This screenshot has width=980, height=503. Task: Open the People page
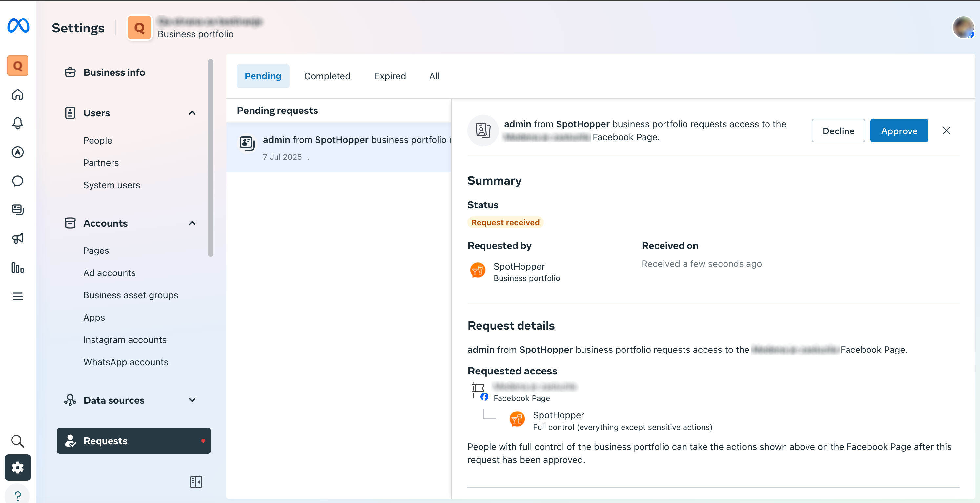click(98, 140)
